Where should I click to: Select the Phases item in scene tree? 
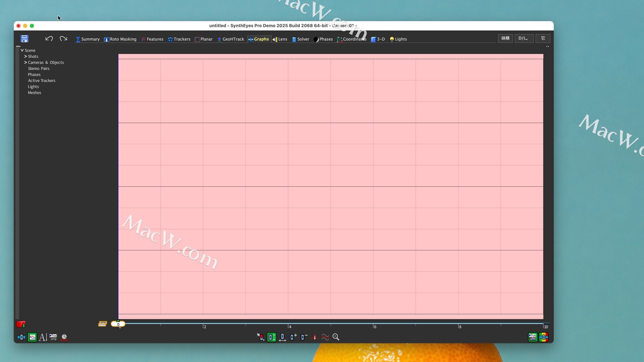click(x=34, y=74)
